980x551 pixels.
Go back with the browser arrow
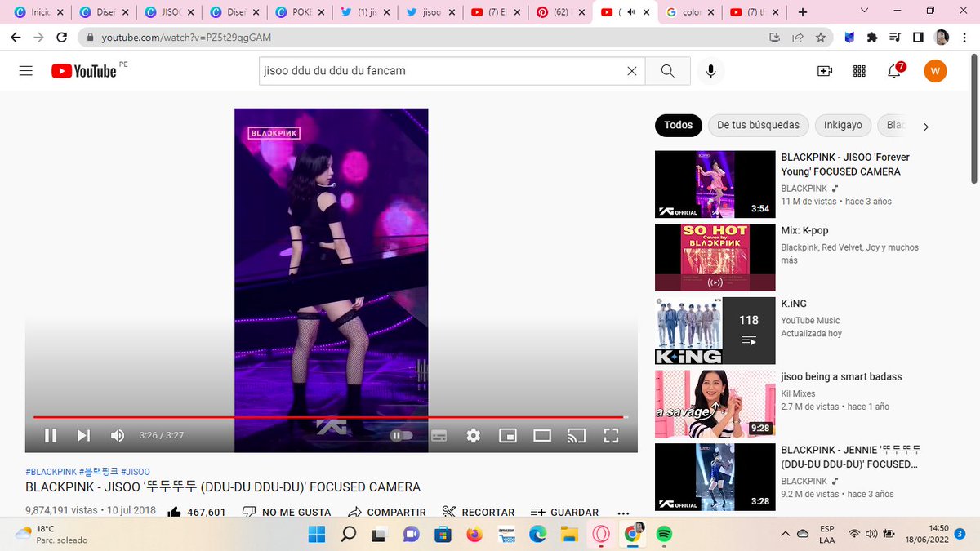pos(16,38)
